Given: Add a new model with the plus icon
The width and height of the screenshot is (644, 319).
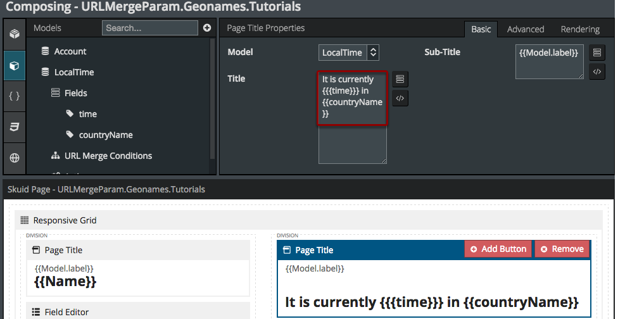Looking at the screenshot, I should point(207,28).
